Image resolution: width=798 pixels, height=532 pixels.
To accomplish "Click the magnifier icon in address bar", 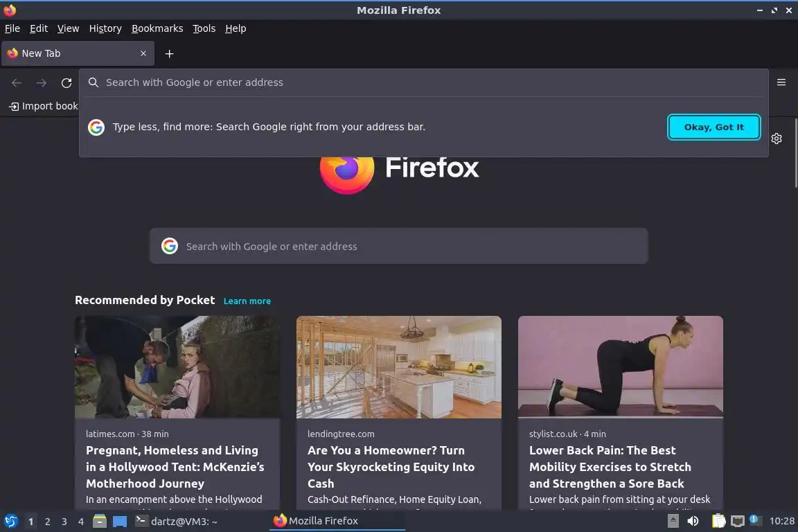I will tap(93, 82).
